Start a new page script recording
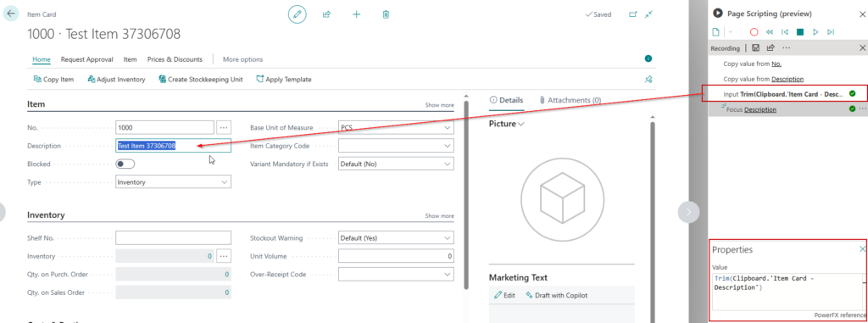The image size is (868, 323). 715,32
